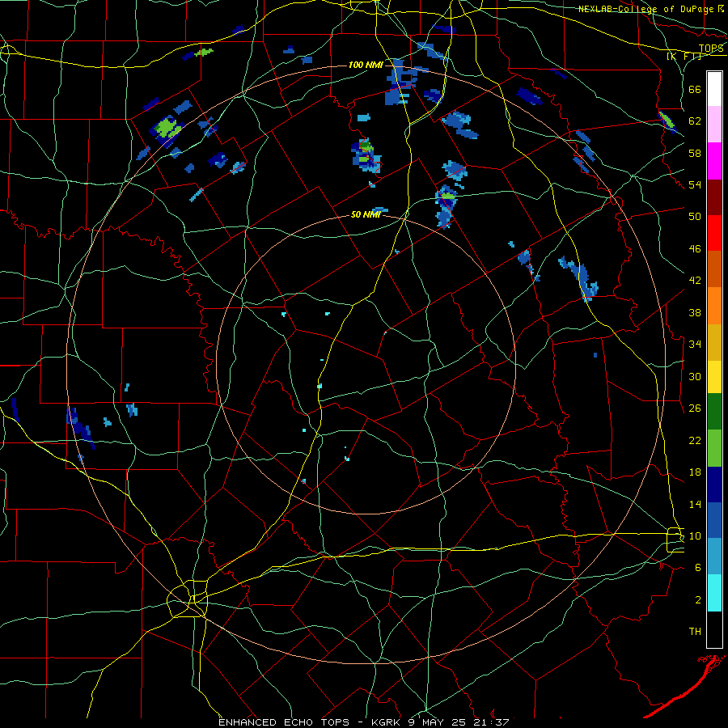Click the '10' legend value
This screenshot has height=728, width=728.
pyautogui.click(x=695, y=535)
